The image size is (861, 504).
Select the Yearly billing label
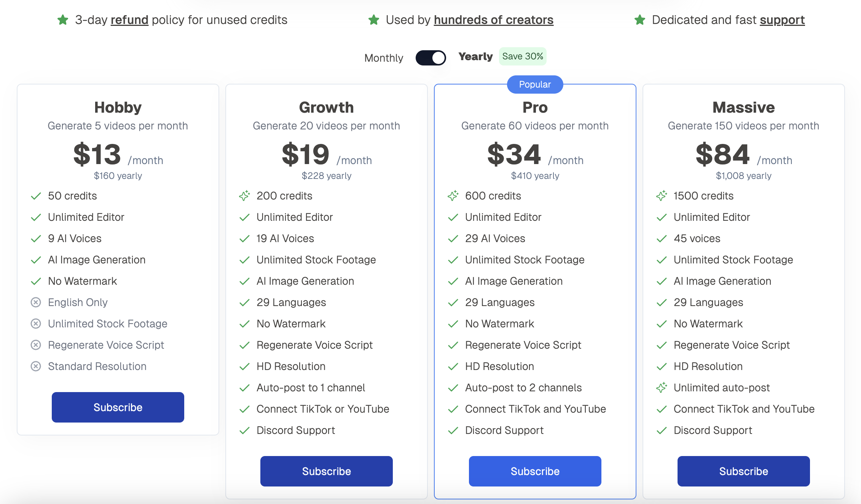click(475, 56)
